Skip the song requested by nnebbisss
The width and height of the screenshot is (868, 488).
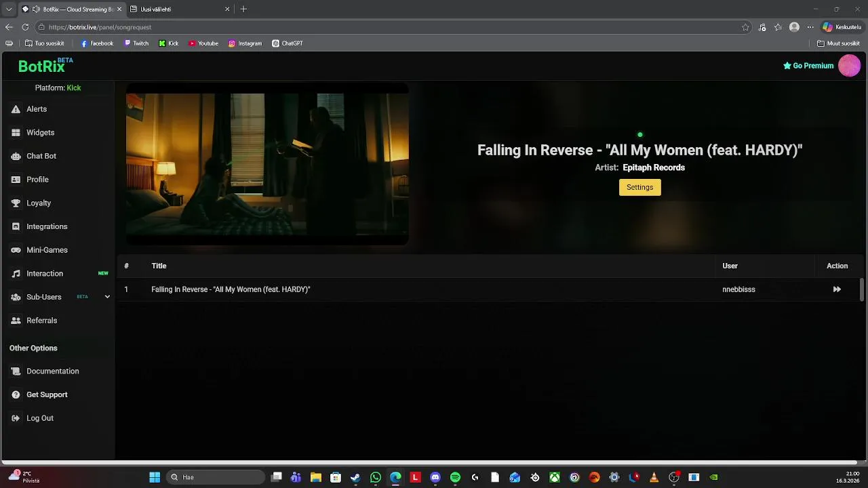pyautogui.click(x=837, y=289)
